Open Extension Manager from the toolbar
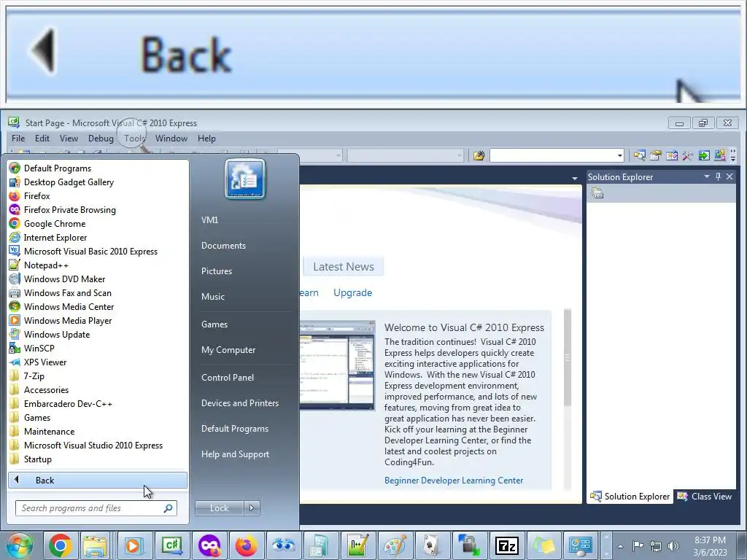The width and height of the screenshot is (747, 560). 720,155
